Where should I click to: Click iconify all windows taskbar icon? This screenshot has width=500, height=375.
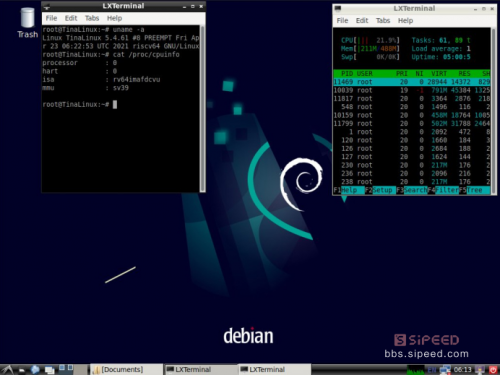tap(50, 370)
